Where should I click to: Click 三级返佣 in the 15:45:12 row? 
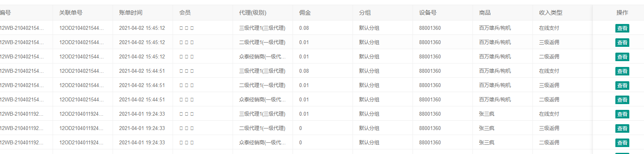click(x=549, y=43)
